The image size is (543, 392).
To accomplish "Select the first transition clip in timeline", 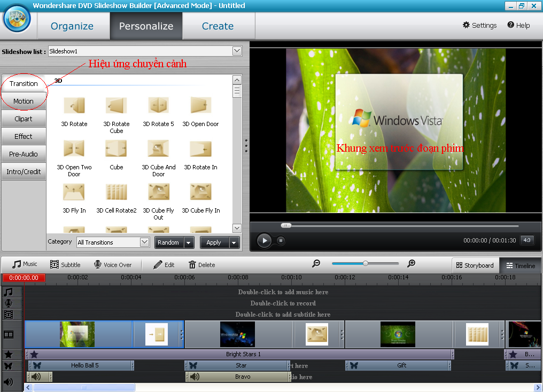I will coord(157,334).
